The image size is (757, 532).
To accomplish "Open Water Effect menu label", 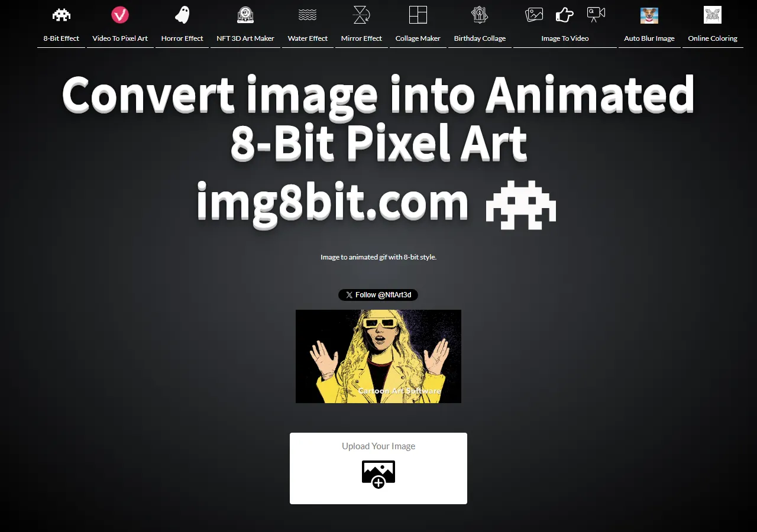I will click(308, 38).
